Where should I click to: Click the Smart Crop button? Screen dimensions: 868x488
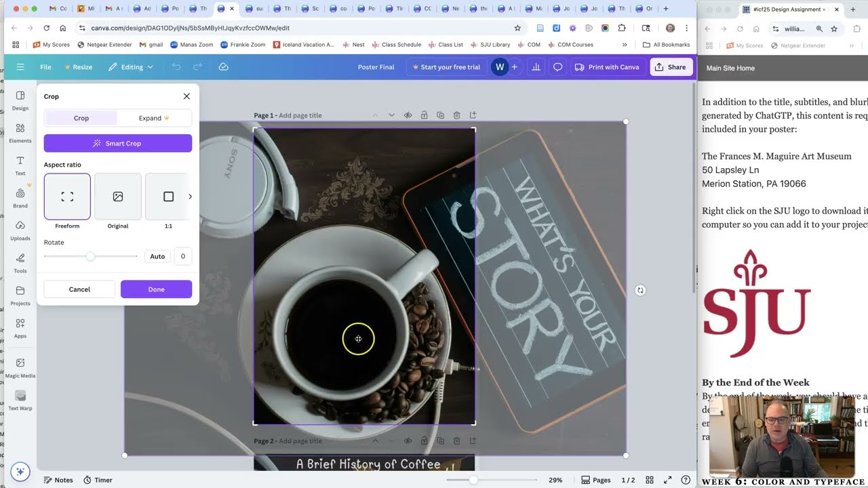pyautogui.click(x=118, y=144)
